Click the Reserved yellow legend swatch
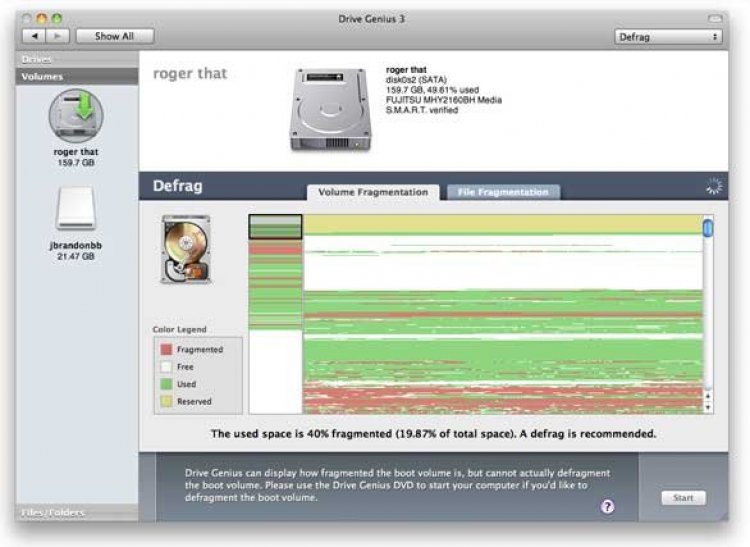Viewport: 750px width, 547px height. point(166,401)
